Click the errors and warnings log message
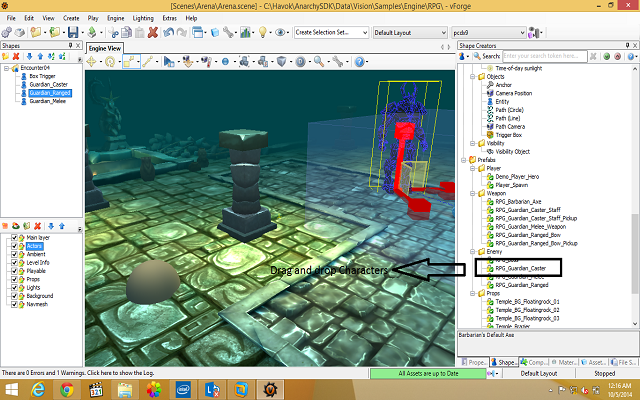 coord(78,373)
